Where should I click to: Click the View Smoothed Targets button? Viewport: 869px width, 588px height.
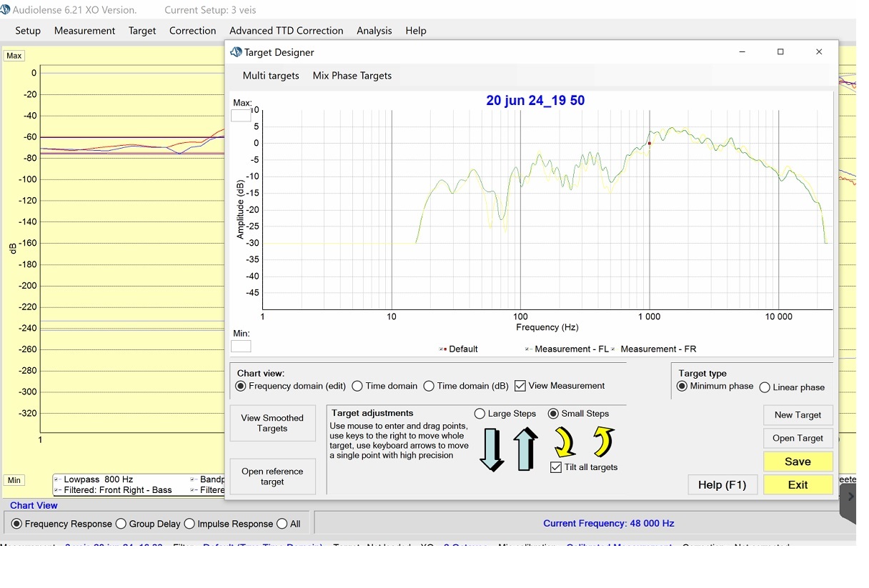[x=272, y=423]
